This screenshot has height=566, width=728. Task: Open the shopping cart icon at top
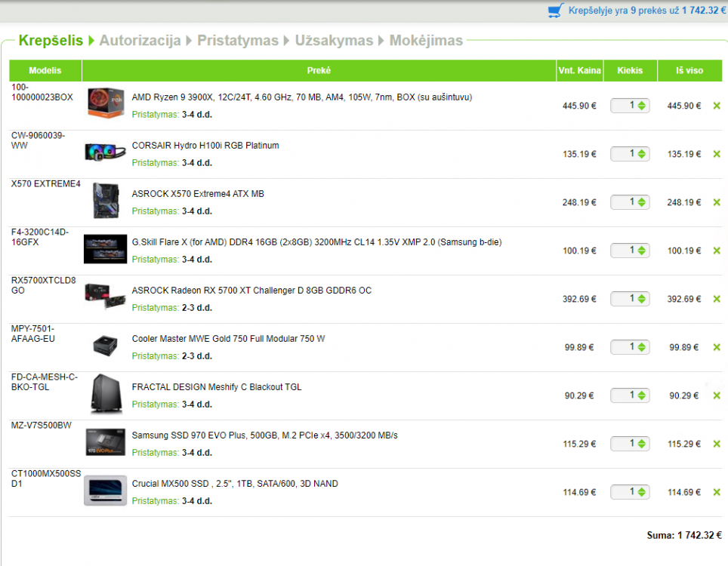click(556, 11)
